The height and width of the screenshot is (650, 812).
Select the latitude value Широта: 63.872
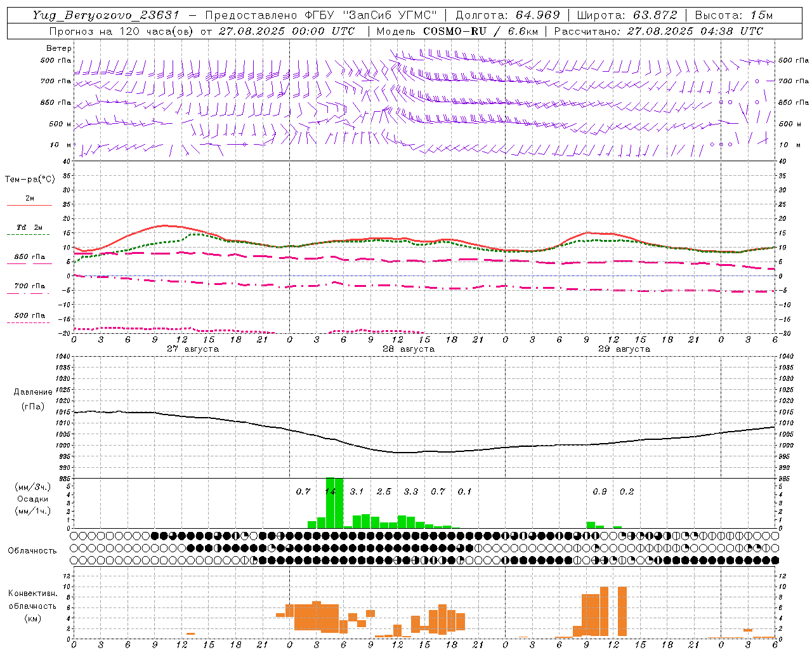pyautogui.click(x=627, y=15)
